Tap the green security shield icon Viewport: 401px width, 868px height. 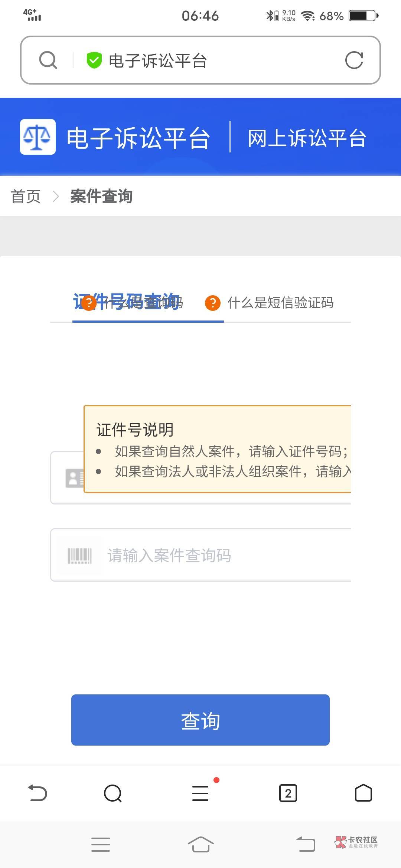point(94,60)
